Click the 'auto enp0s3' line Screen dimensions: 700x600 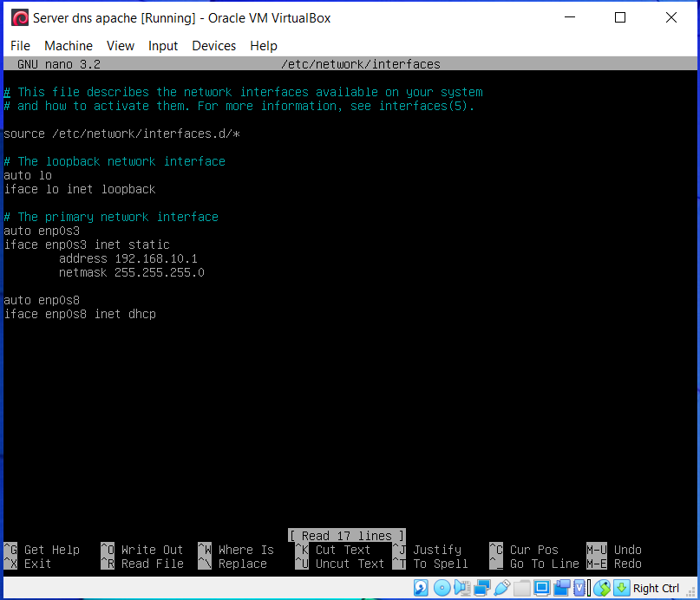click(42, 231)
